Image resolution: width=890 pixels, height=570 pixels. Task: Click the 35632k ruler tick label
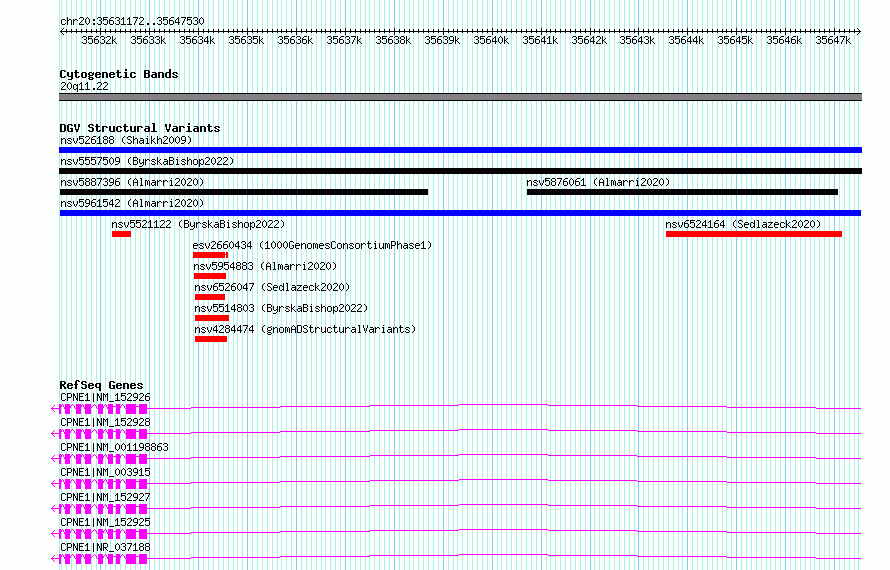(x=99, y=40)
